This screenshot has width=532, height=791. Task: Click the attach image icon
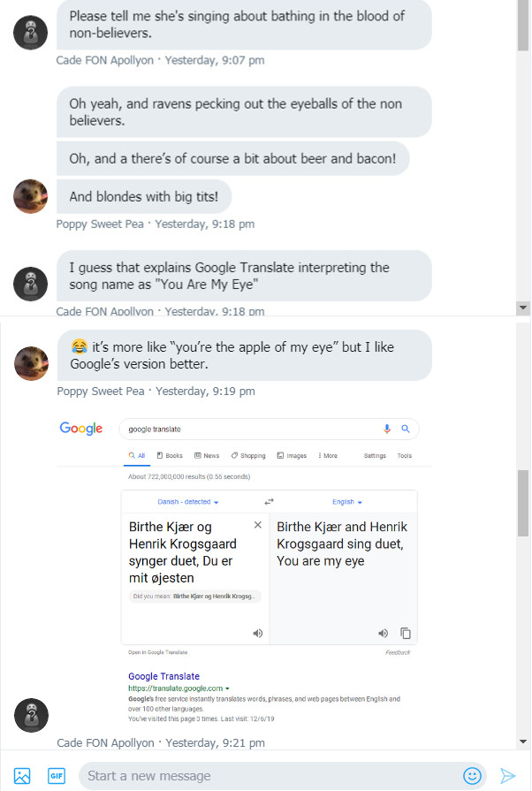pos(22,776)
